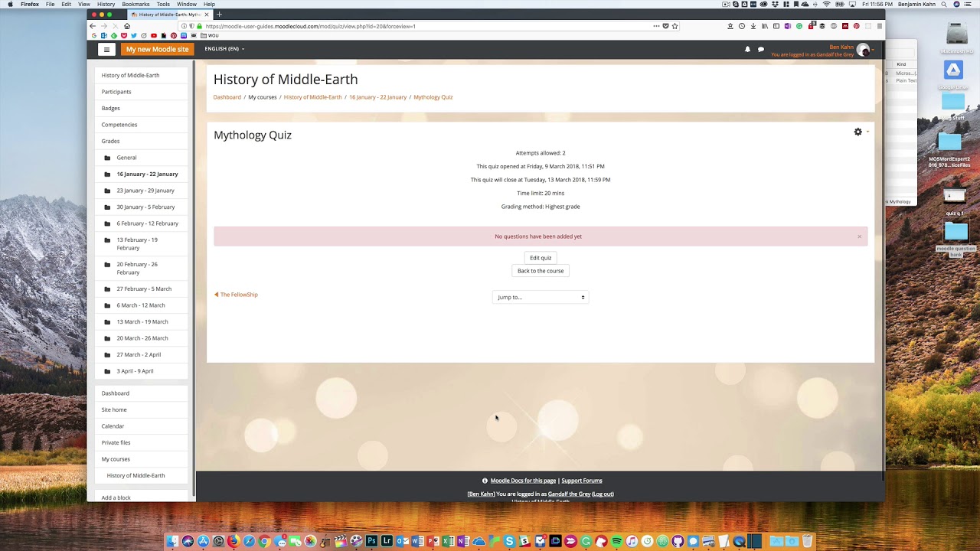
Task: Open Support Forums footer link
Action: 582,481
